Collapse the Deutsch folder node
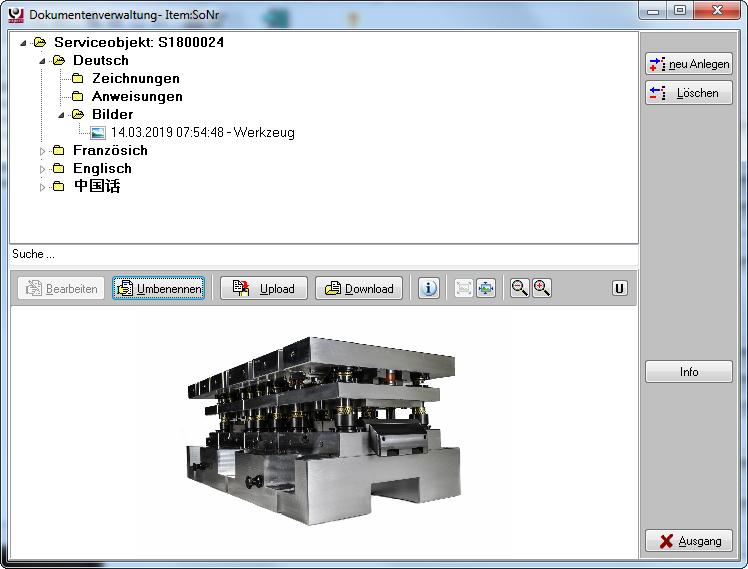 coord(42,61)
